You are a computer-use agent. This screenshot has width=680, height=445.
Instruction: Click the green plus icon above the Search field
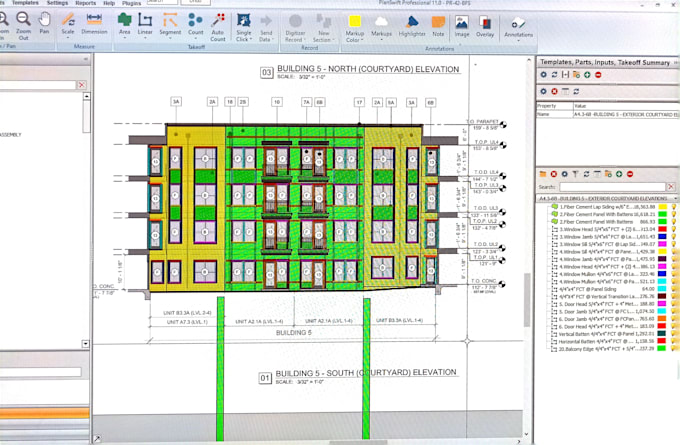click(619, 174)
